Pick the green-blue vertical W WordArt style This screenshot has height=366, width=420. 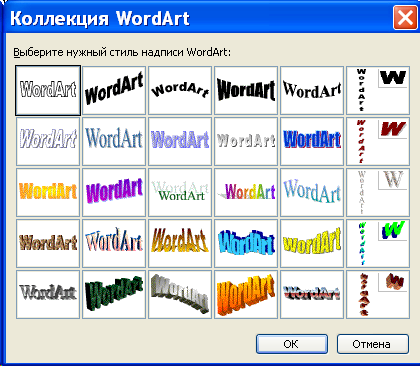tap(378, 243)
